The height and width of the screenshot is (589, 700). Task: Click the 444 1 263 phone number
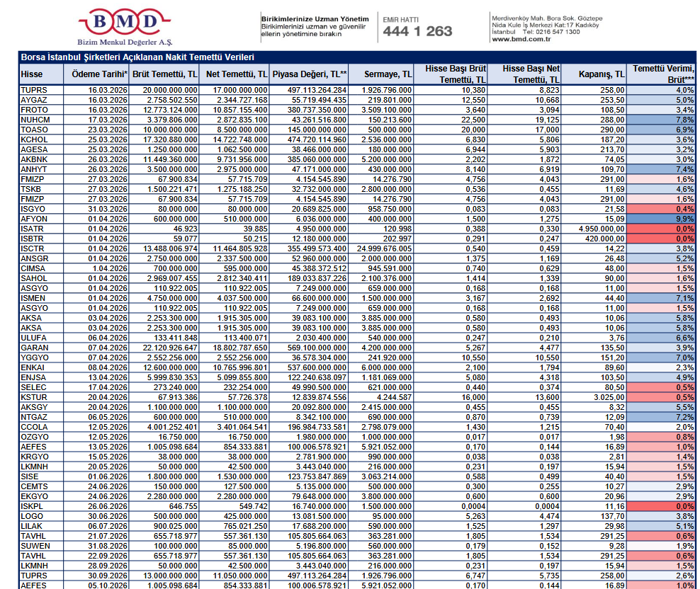click(x=417, y=31)
